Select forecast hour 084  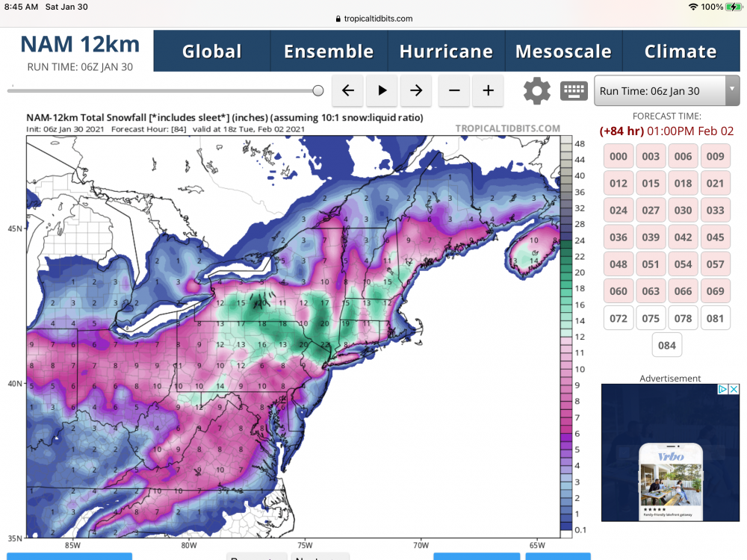667,346
